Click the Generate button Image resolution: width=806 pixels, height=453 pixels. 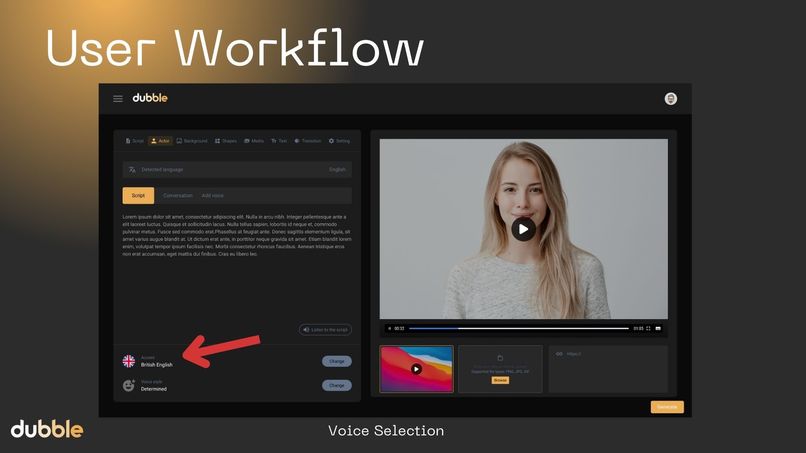(x=667, y=407)
